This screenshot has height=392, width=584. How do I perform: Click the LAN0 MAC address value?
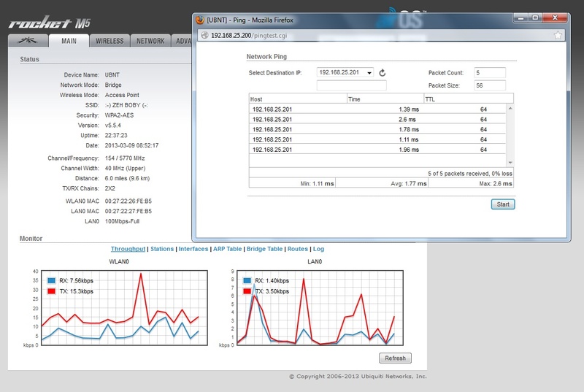tap(128, 211)
